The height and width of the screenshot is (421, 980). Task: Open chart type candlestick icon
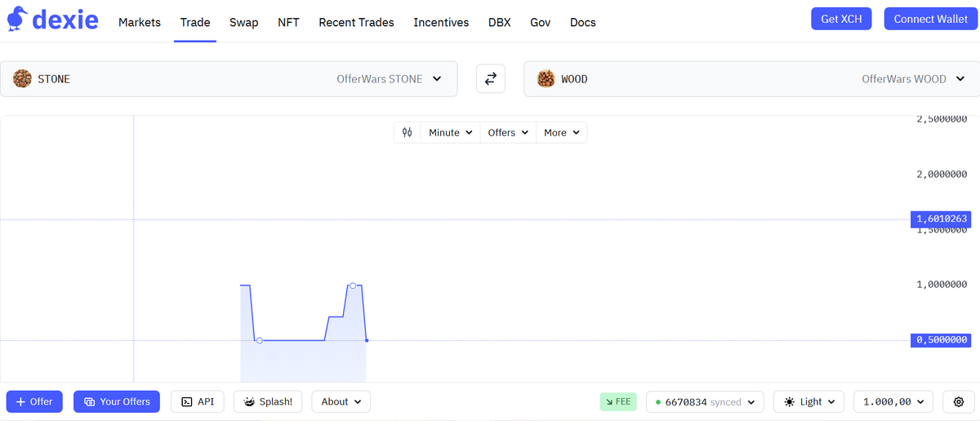pyautogui.click(x=408, y=132)
